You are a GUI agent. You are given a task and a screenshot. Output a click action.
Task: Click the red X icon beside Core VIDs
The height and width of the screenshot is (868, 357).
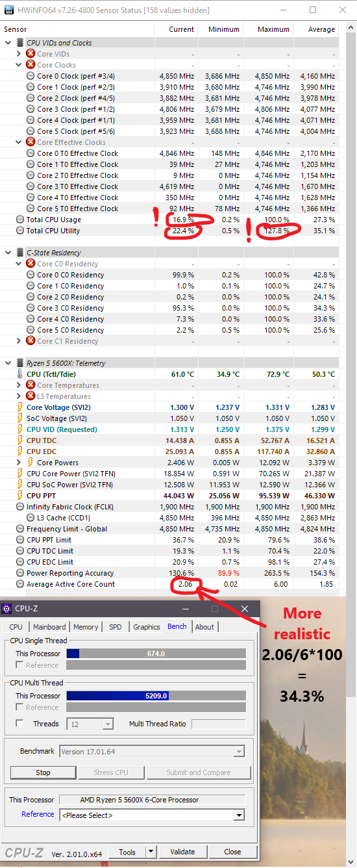[x=31, y=54]
